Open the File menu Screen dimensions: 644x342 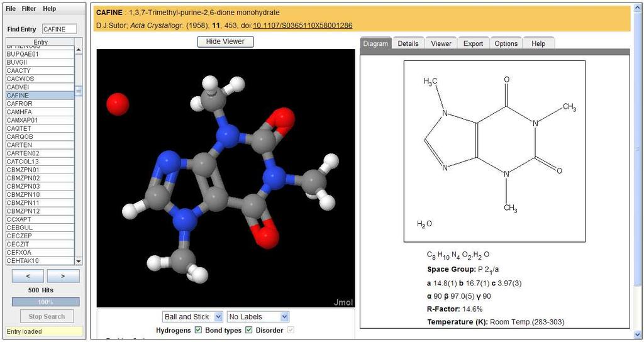tap(11, 9)
